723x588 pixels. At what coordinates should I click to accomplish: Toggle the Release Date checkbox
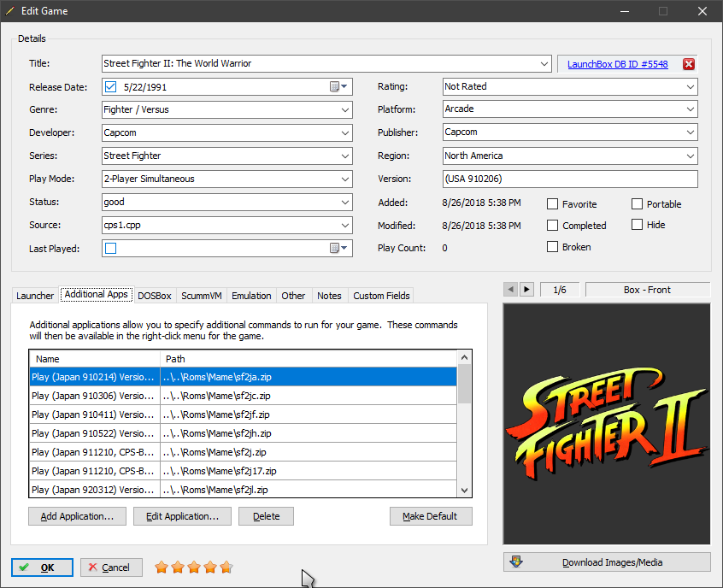pos(110,86)
